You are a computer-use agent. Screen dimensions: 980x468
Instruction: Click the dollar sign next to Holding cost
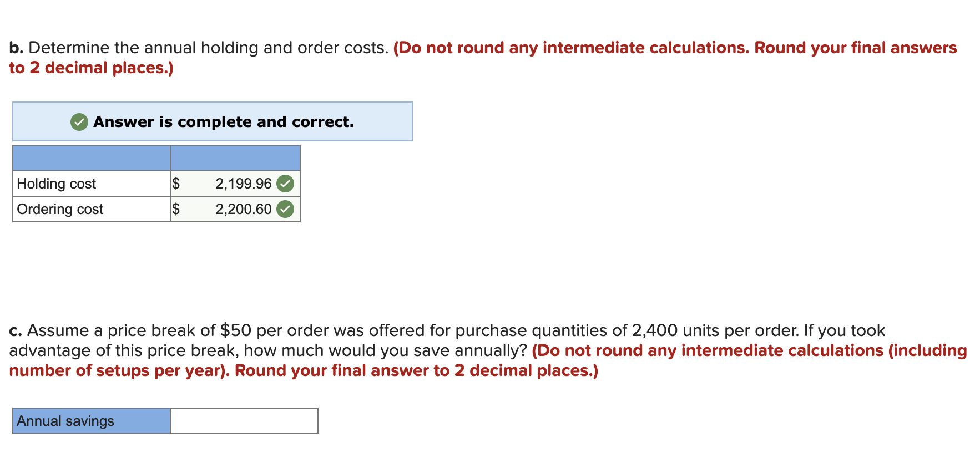pyautogui.click(x=176, y=184)
